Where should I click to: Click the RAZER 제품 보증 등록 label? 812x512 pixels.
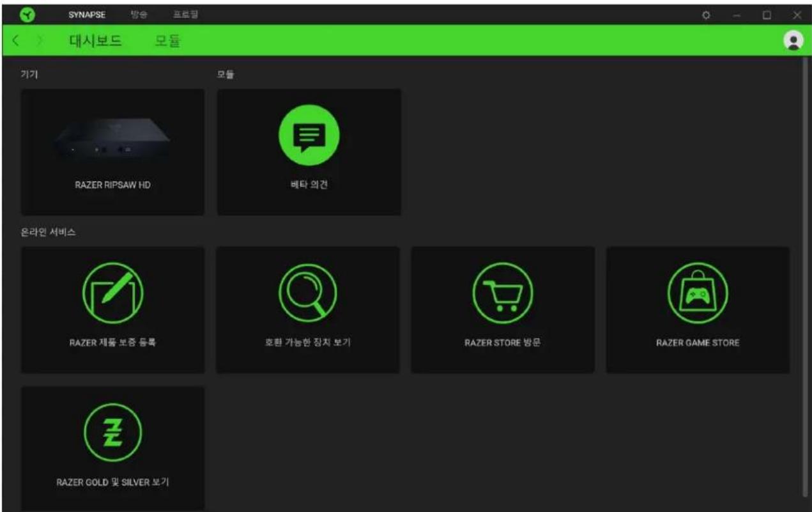pos(112,343)
